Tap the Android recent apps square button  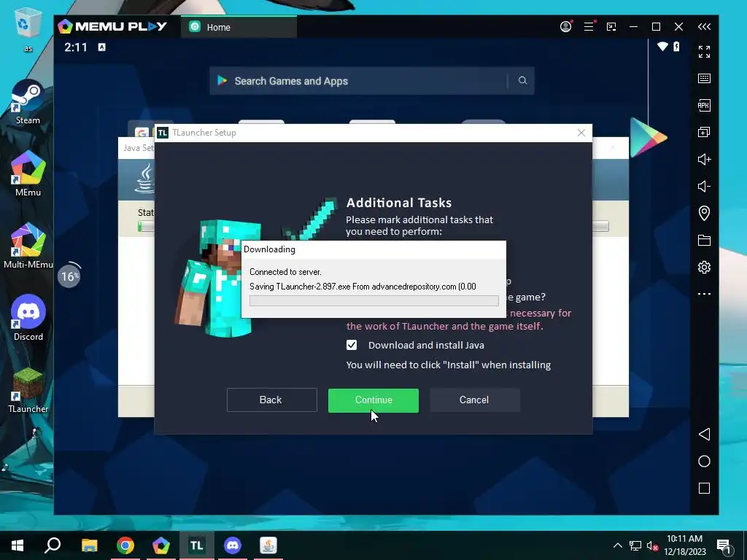[704, 488]
